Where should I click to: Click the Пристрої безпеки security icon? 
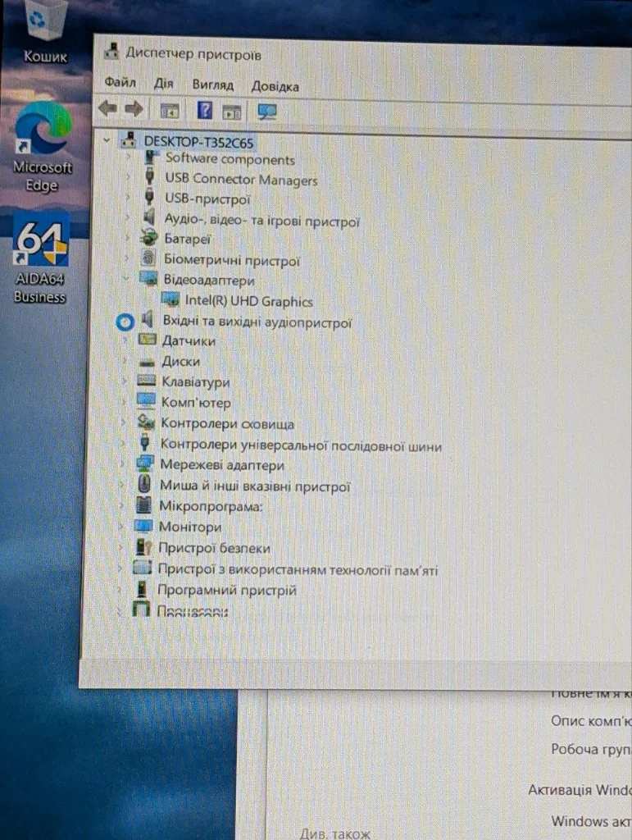pyautogui.click(x=143, y=546)
